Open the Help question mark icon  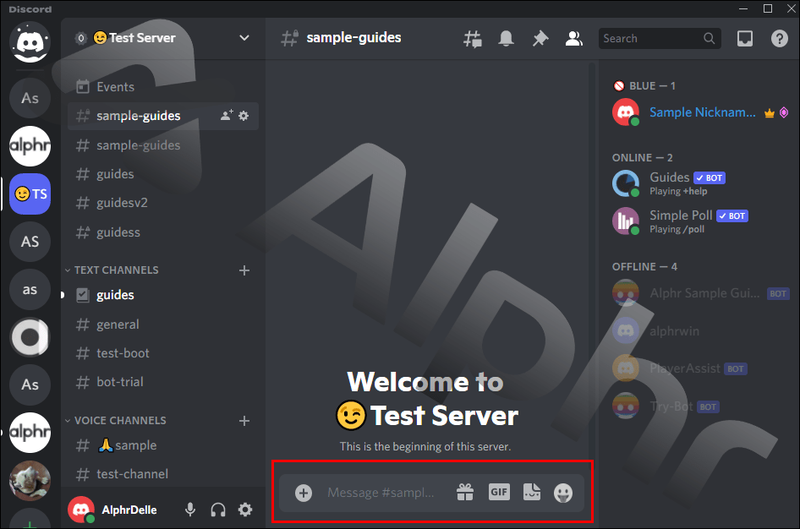(x=779, y=38)
